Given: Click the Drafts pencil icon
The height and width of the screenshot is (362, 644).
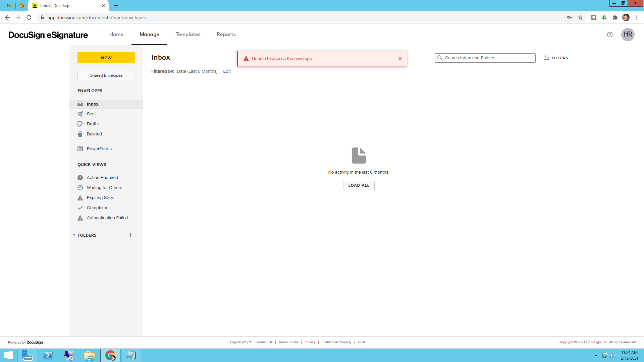Looking at the screenshot, I should point(80,124).
